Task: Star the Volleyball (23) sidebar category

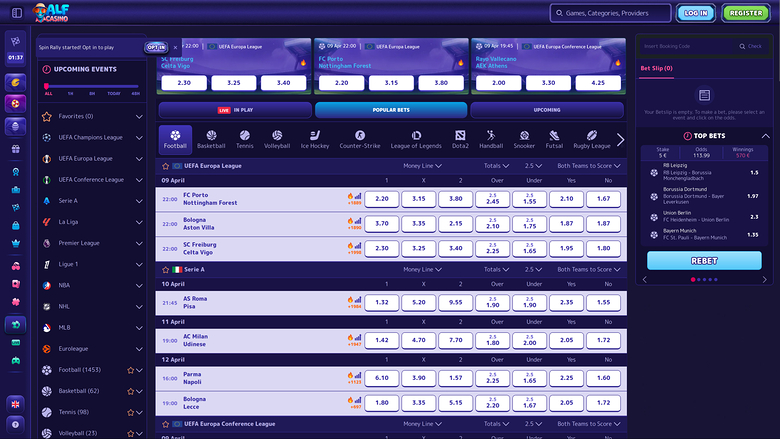Action: [130, 434]
